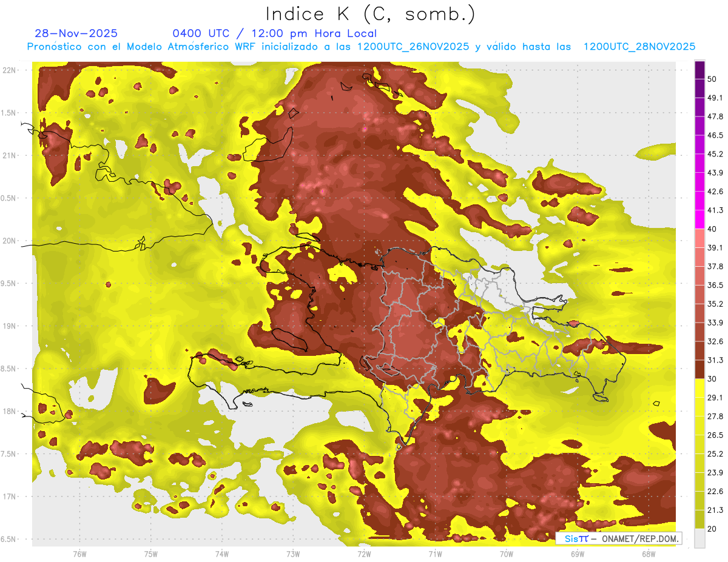Screen dimensions: 728x562
Task: Click the '20' value at the colorbar bottom
Action: coord(713,529)
